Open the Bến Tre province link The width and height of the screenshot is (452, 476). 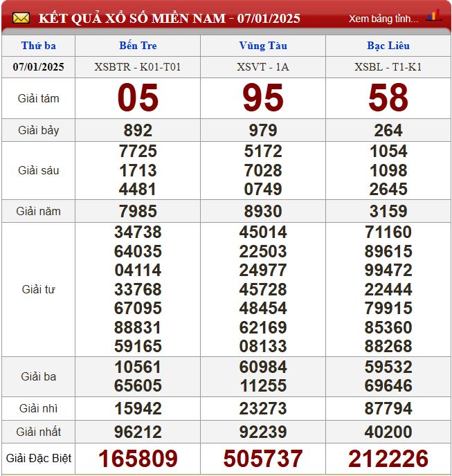(138, 46)
